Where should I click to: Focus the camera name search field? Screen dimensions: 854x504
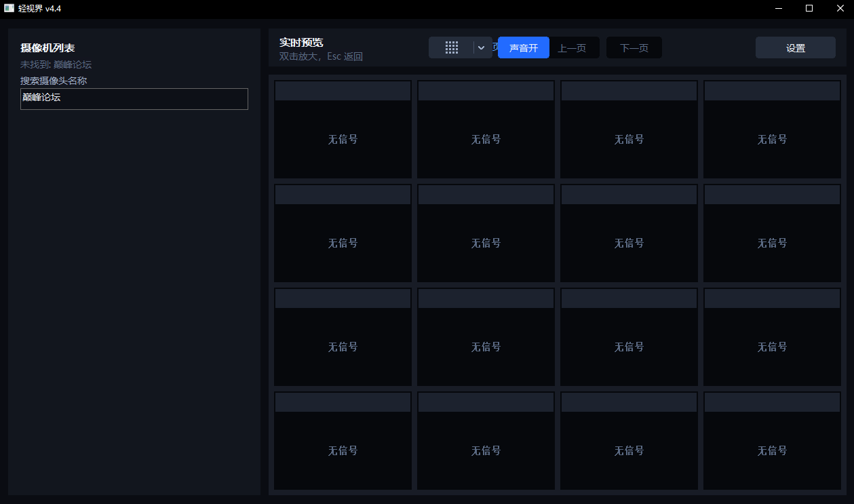pos(134,99)
